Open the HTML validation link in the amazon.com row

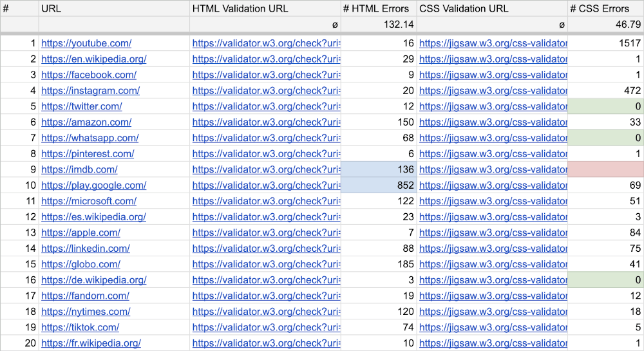click(266, 122)
